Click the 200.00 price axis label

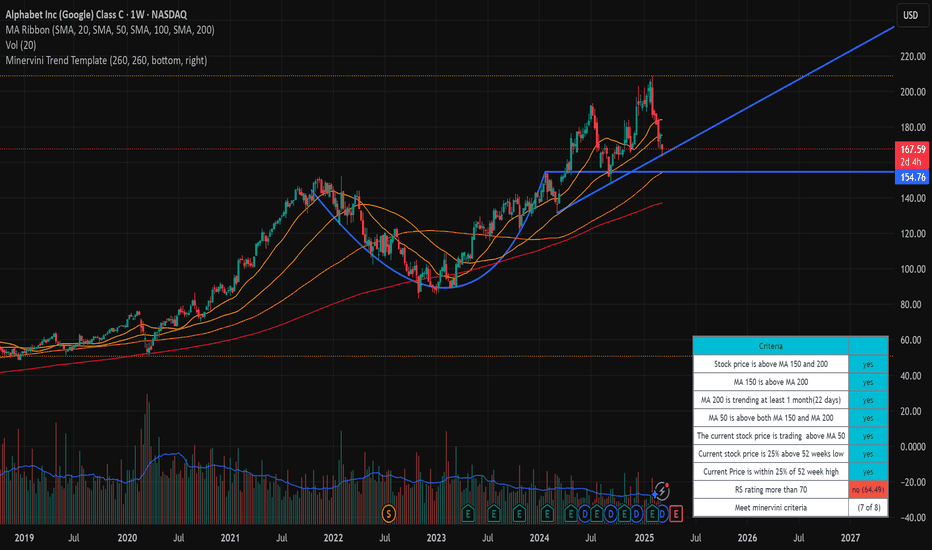click(913, 92)
